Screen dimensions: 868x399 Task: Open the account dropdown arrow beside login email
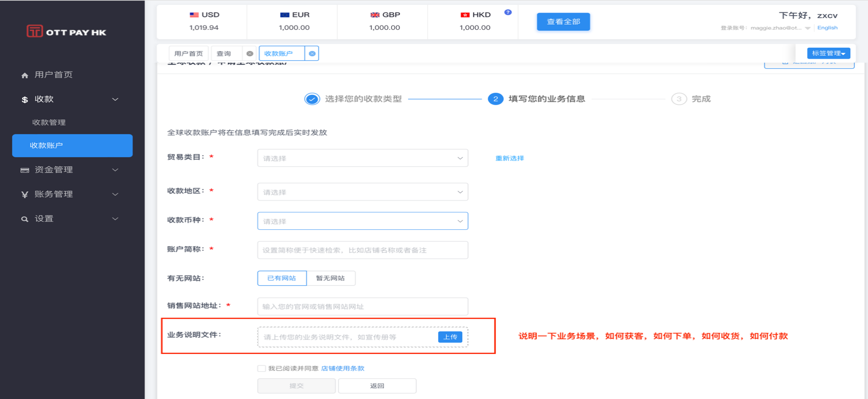808,28
